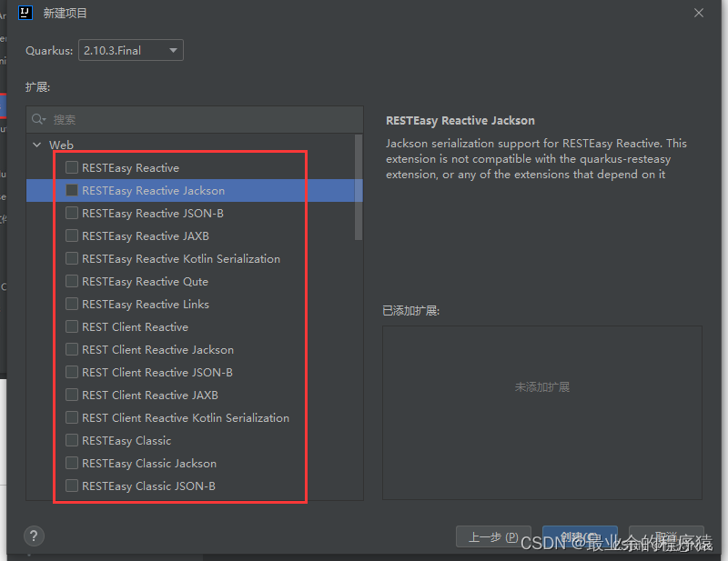Click the 上一步 (Previous) button
The image size is (728, 561).
pos(493,536)
